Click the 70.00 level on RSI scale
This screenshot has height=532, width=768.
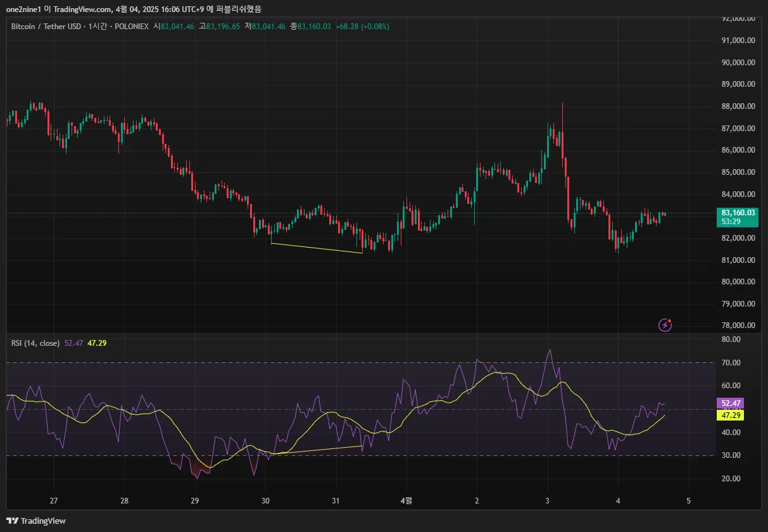731,363
